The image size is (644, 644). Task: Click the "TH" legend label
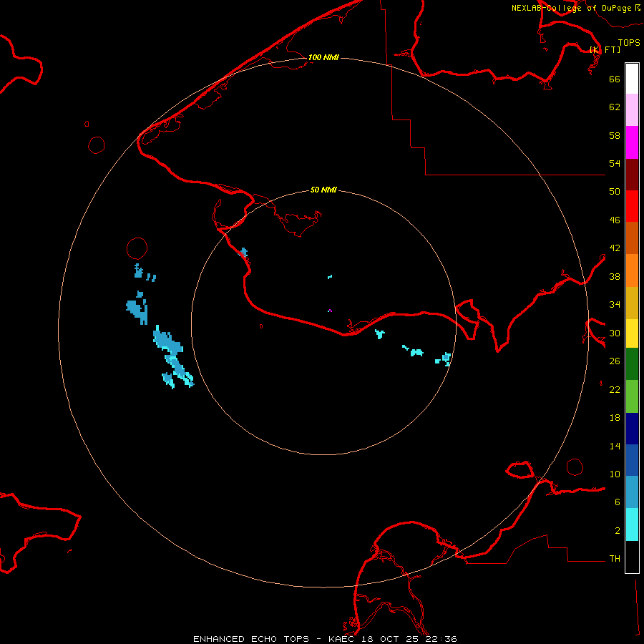(x=615, y=559)
